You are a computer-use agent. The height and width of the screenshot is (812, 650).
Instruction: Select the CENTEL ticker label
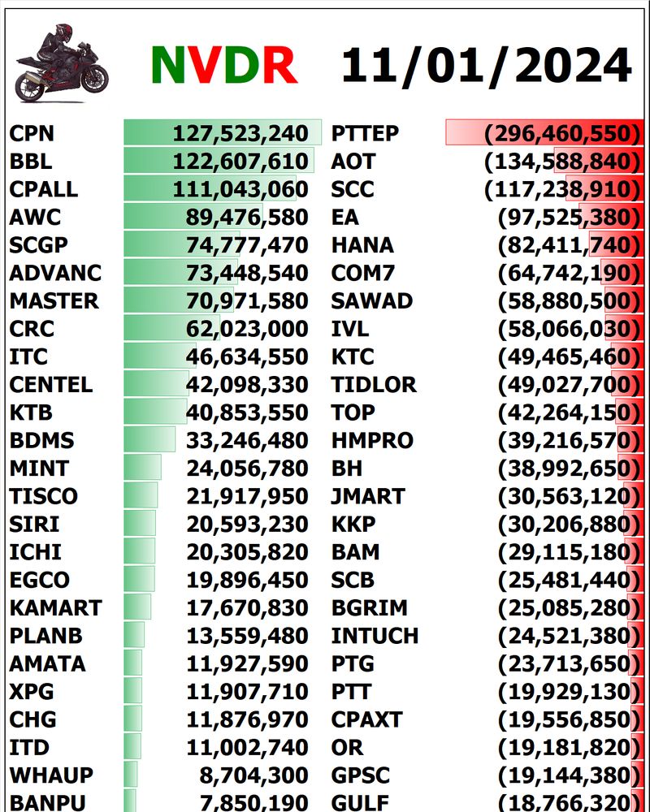pyautogui.click(x=51, y=384)
